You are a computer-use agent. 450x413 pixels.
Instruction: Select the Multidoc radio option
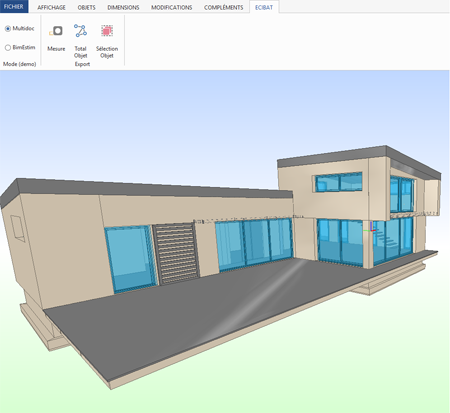pos(8,29)
